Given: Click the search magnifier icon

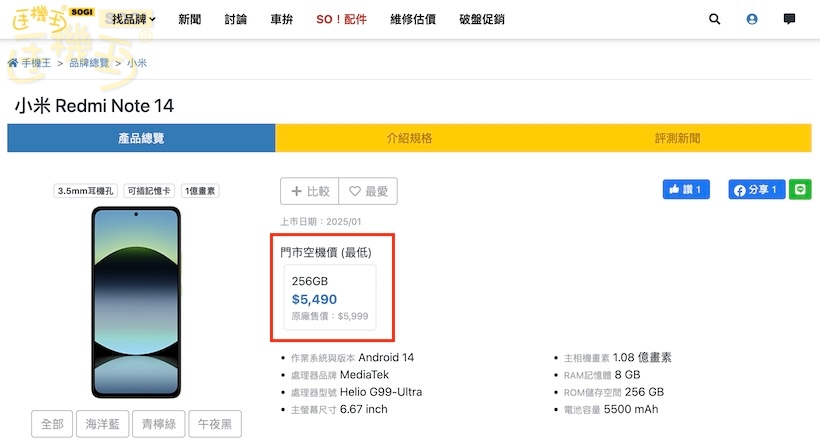Looking at the screenshot, I should pyautogui.click(x=714, y=19).
